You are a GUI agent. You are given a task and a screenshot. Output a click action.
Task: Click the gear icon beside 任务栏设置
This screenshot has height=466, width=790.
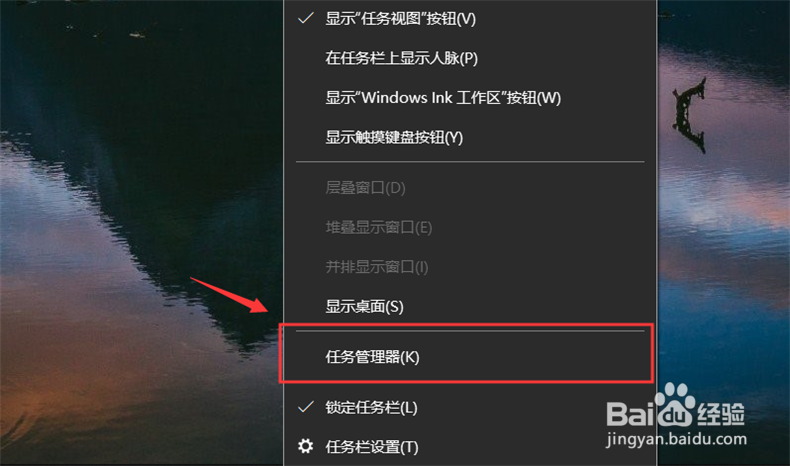(x=305, y=446)
